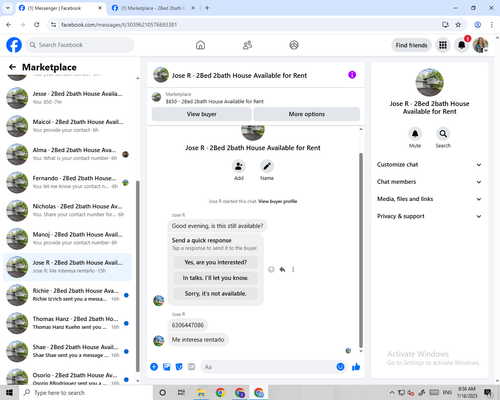Screen dimensions: 500x400
Task: Click the Search Facebook field
Action: pos(80,45)
